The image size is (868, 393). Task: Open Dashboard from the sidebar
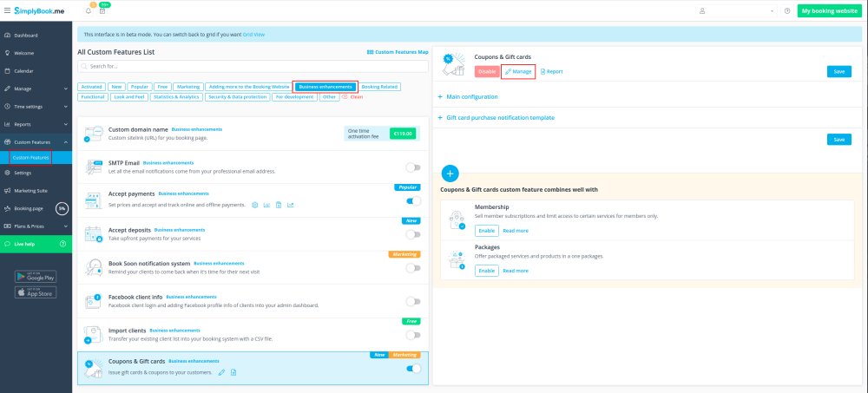[x=31, y=35]
